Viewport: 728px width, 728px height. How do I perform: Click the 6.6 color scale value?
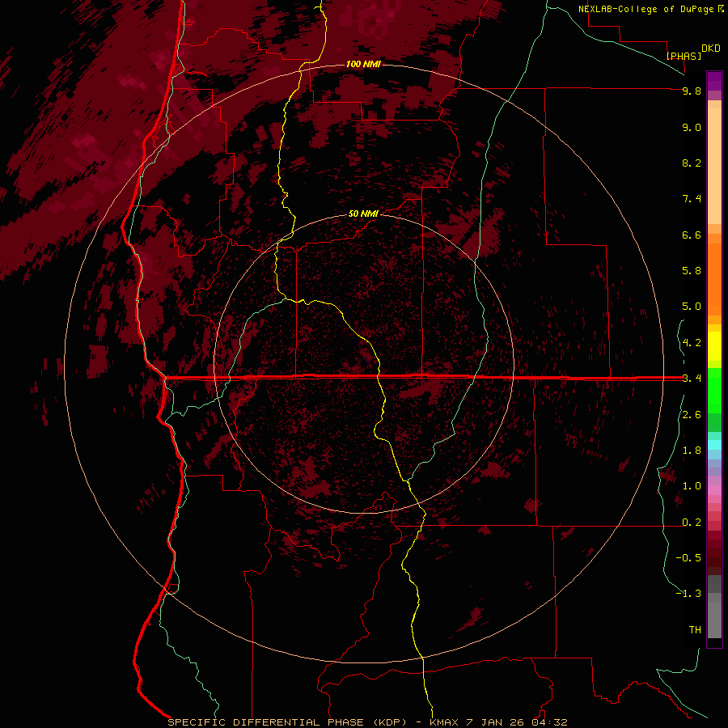(692, 235)
